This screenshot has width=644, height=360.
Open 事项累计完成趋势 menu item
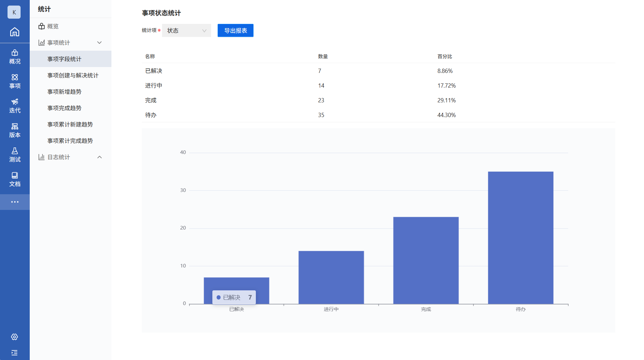coord(70,141)
